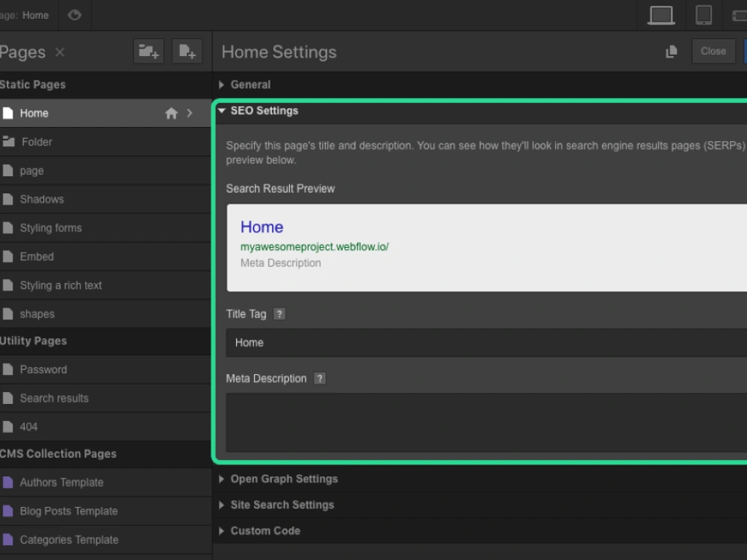
Task: Click the myawesomeproject.webflow.io URL preview
Action: pos(314,246)
